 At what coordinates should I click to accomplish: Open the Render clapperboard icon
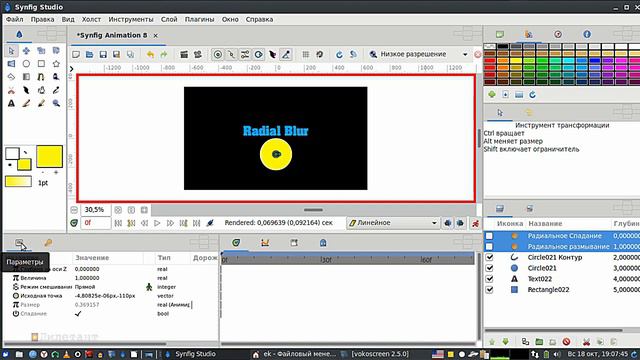click(x=184, y=54)
